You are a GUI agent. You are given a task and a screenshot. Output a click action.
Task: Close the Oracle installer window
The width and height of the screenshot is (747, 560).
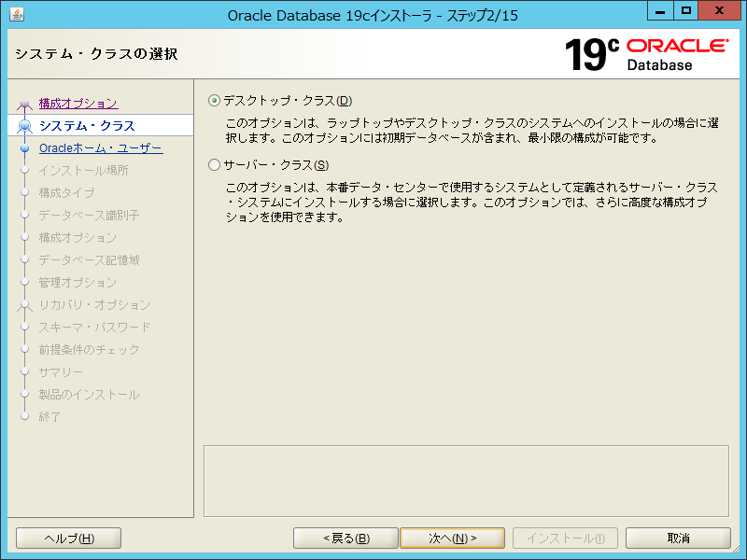pos(719,11)
